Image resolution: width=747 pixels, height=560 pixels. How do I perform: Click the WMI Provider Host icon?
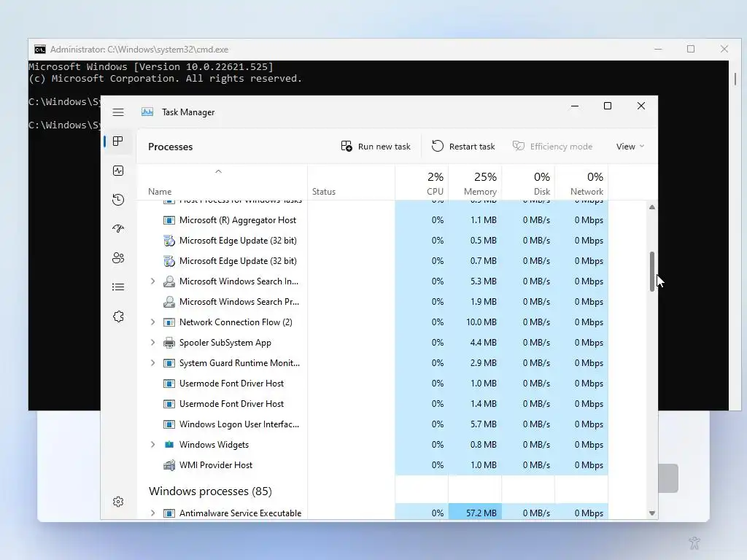[x=169, y=464]
